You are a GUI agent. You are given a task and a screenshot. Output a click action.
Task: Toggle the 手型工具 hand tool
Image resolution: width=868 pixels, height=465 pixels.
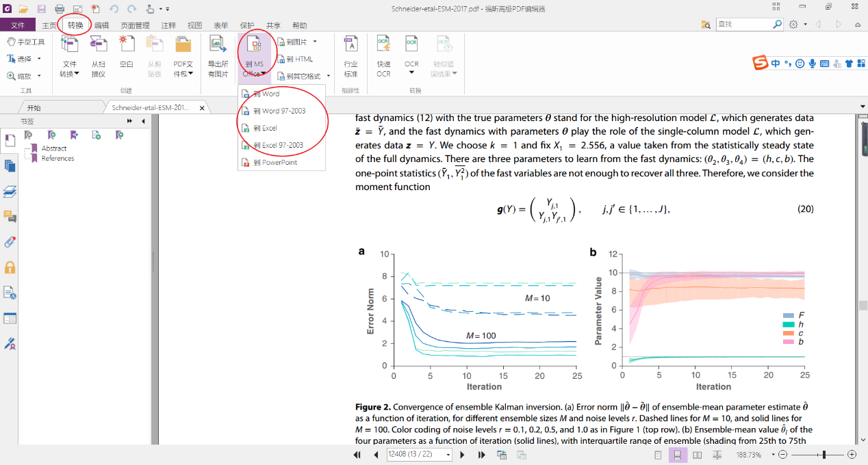[x=25, y=42]
